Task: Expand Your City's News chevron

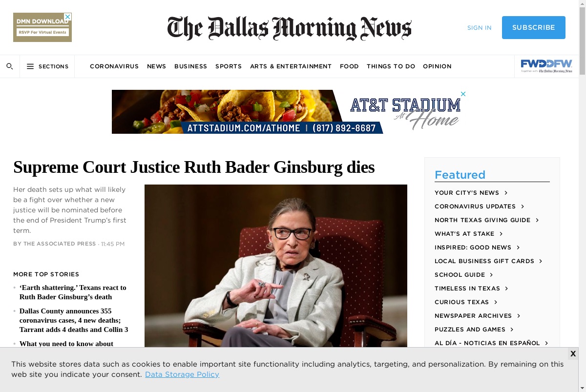Action: coord(506,193)
